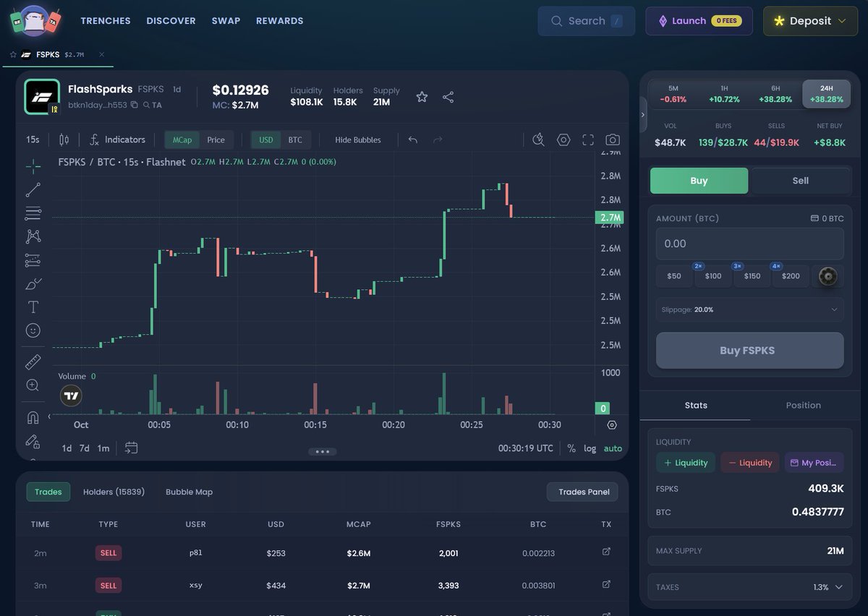Select the ruler measure tool
The width and height of the screenshot is (868, 616).
[33, 362]
